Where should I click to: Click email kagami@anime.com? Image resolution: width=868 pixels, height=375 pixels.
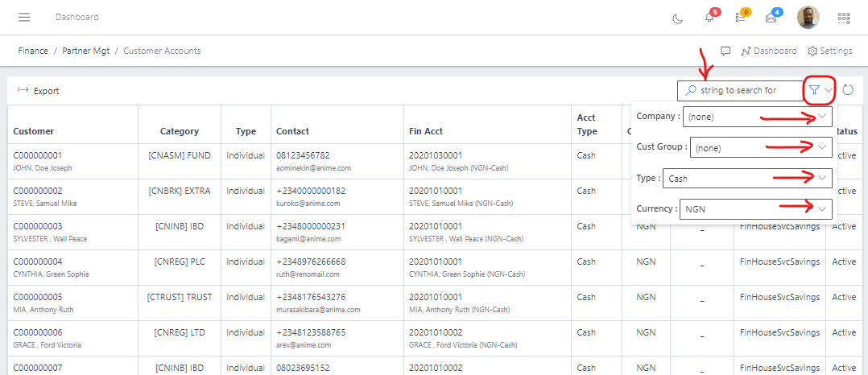click(x=308, y=238)
